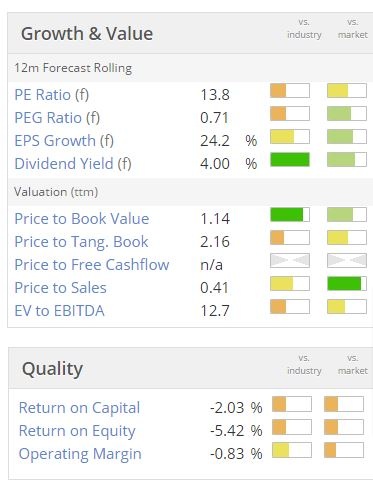Select the EPS Growth (f) link
Viewport: 373px width, 488px height.
pos(64,141)
